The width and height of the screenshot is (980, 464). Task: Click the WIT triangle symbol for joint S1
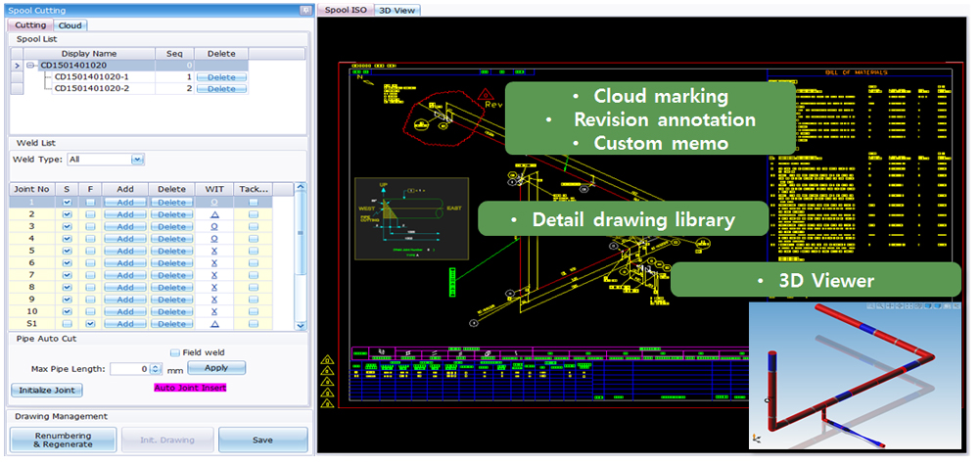tap(214, 324)
